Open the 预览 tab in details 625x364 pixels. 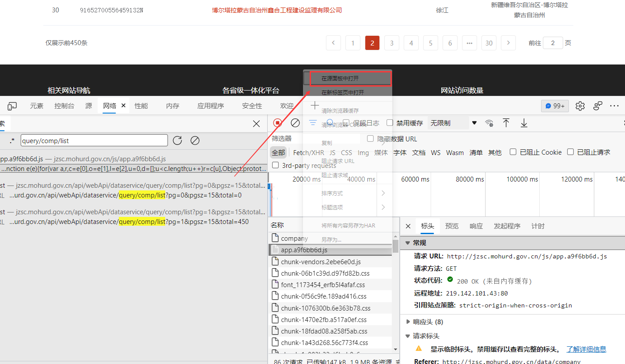[452, 226]
